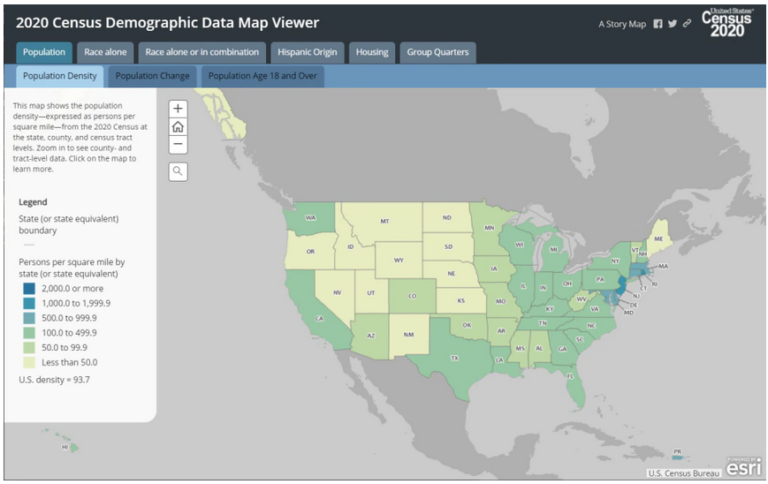Switch to the Race alone tab

105,51
